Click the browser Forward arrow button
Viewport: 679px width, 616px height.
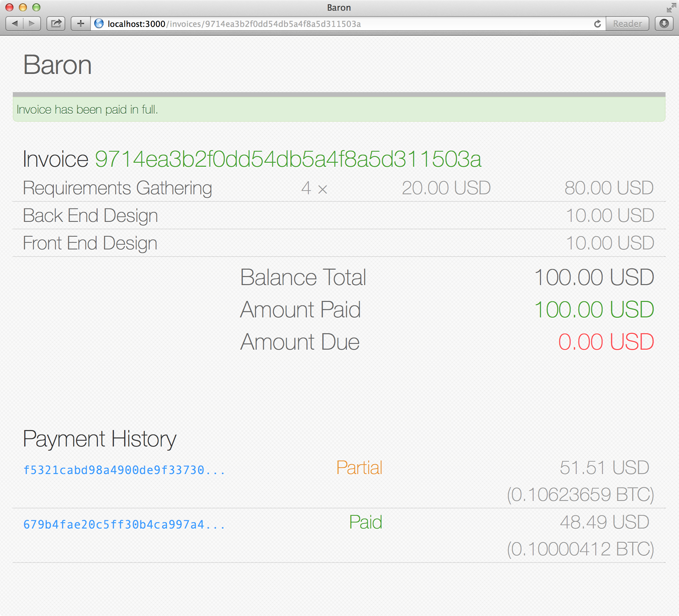(32, 24)
